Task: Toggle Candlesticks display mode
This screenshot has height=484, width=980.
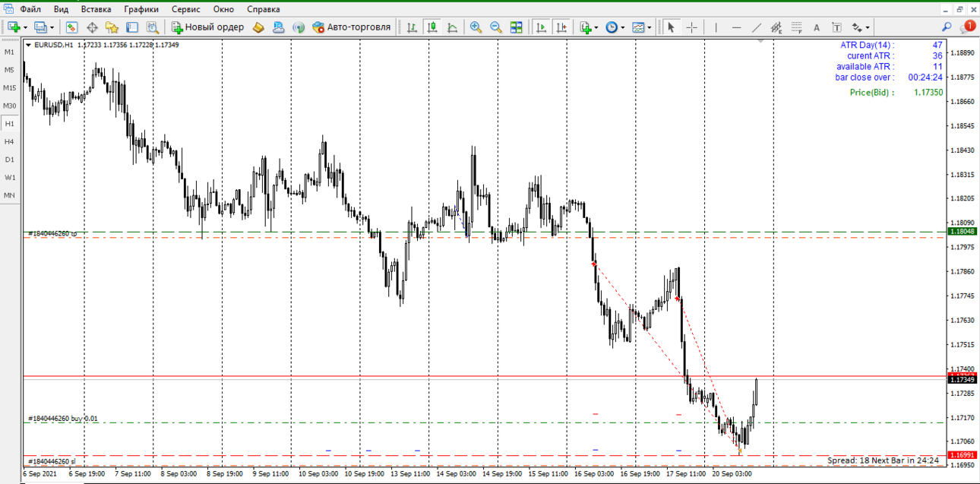Action: point(432,27)
